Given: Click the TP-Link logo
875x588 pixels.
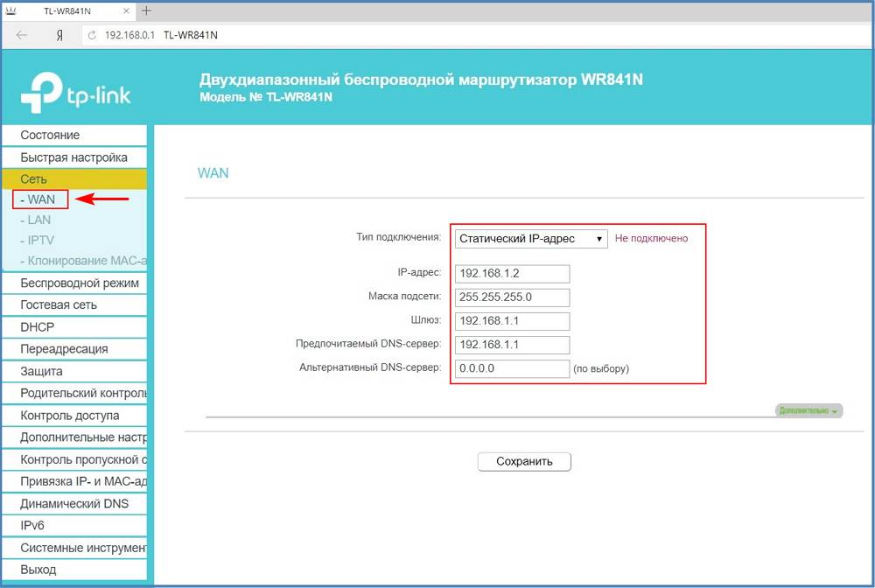Looking at the screenshot, I should click(x=75, y=92).
